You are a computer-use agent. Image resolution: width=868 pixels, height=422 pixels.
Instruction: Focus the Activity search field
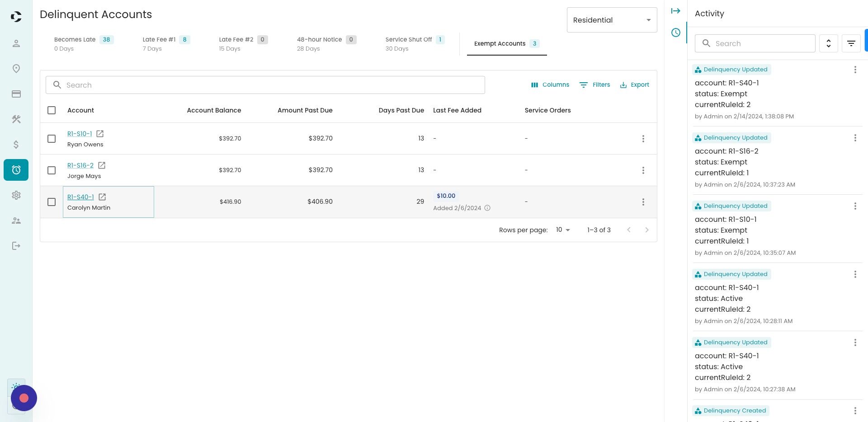[x=755, y=43]
